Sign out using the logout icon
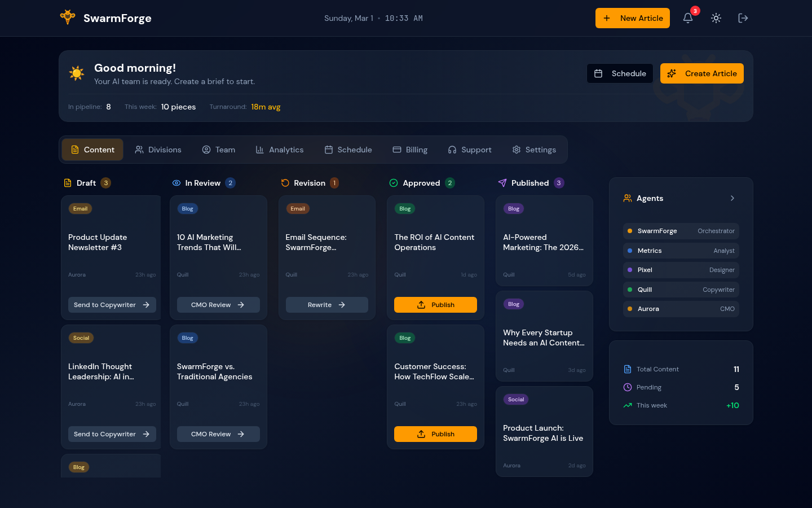The width and height of the screenshot is (812, 508). pos(743,18)
